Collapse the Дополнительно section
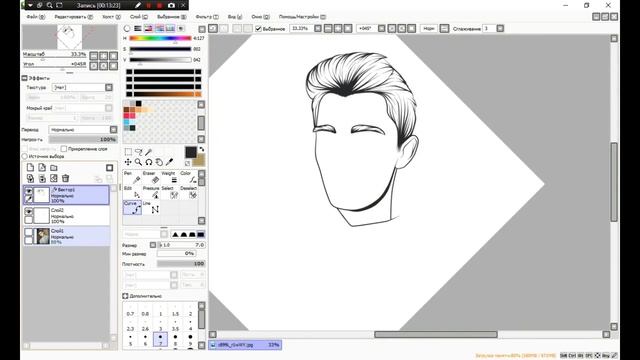 tap(125, 296)
